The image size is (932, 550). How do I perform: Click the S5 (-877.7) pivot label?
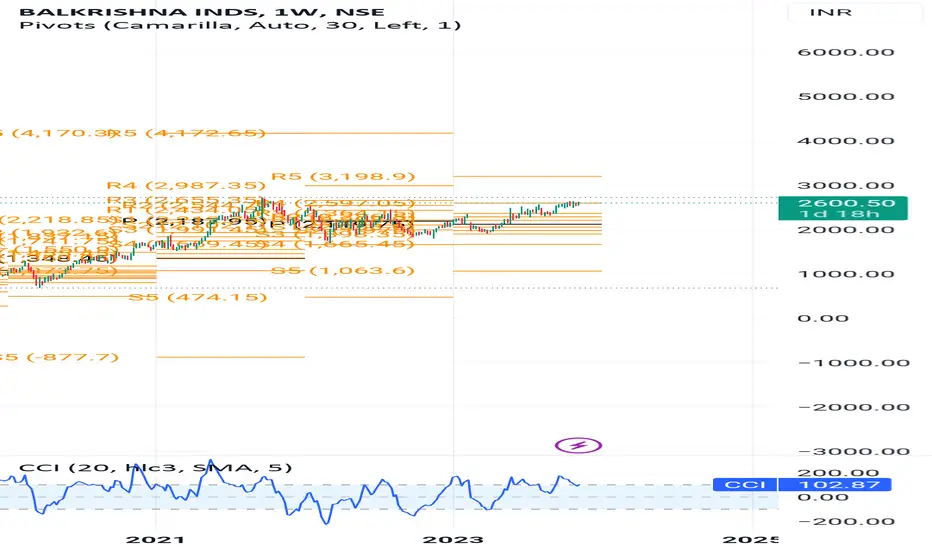59,357
